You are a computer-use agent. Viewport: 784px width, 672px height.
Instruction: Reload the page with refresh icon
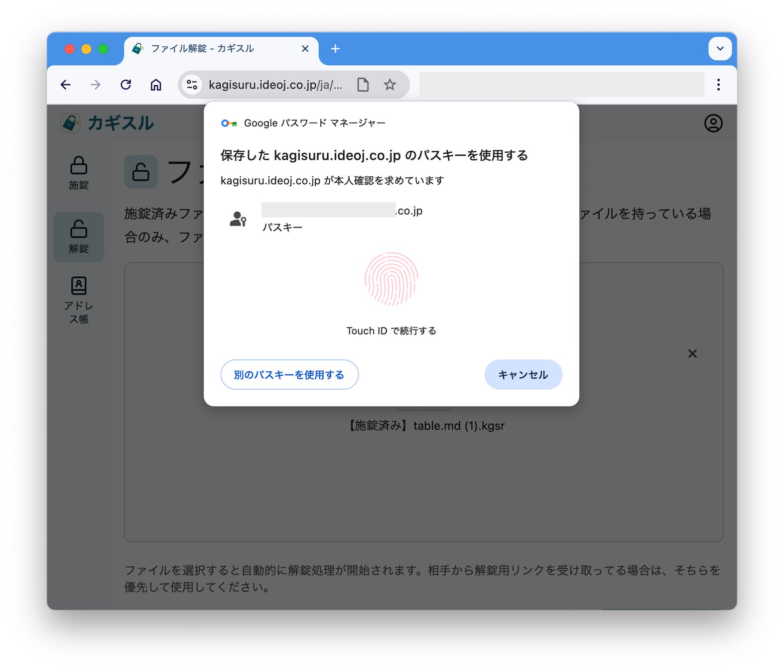point(126,85)
